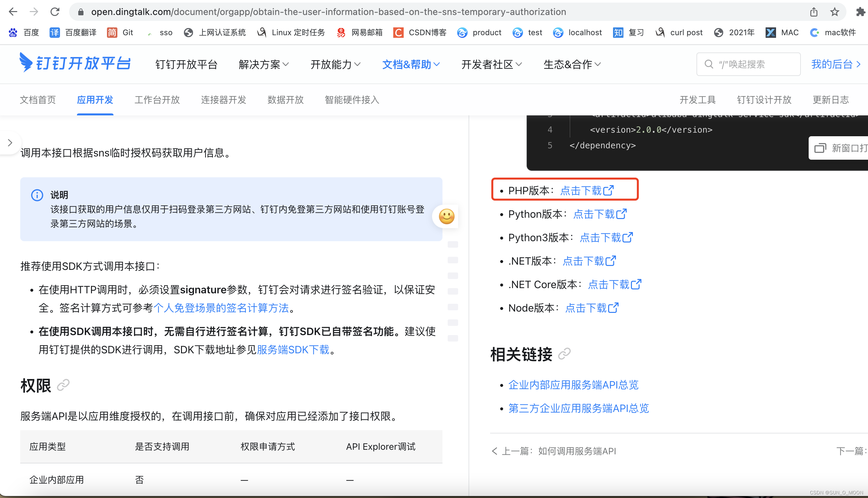Click the share icon in the address bar
Viewport: 868px width, 498px height.
[x=814, y=12]
